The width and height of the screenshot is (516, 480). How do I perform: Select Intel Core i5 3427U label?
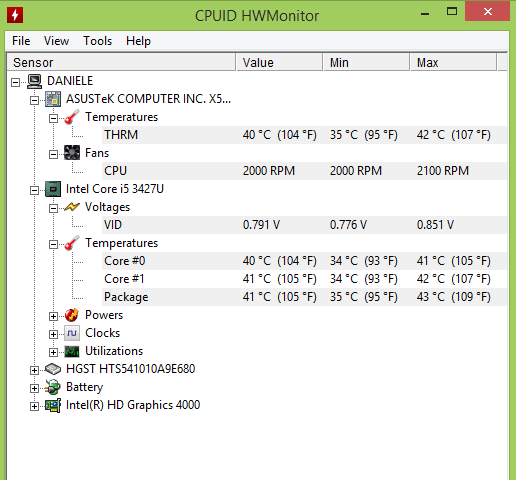115,189
